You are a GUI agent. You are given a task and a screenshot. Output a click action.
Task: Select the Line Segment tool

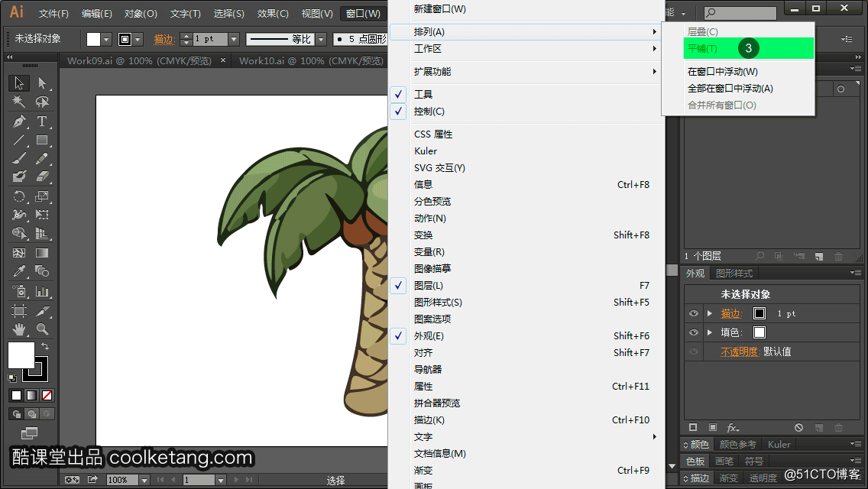pos(19,140)
